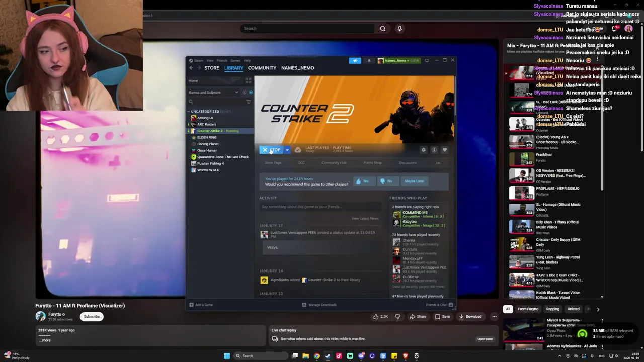Sort library by recent activity clock icon
Image resolution: width=644 pixels, height=362 pixels.
pos(245,92)
